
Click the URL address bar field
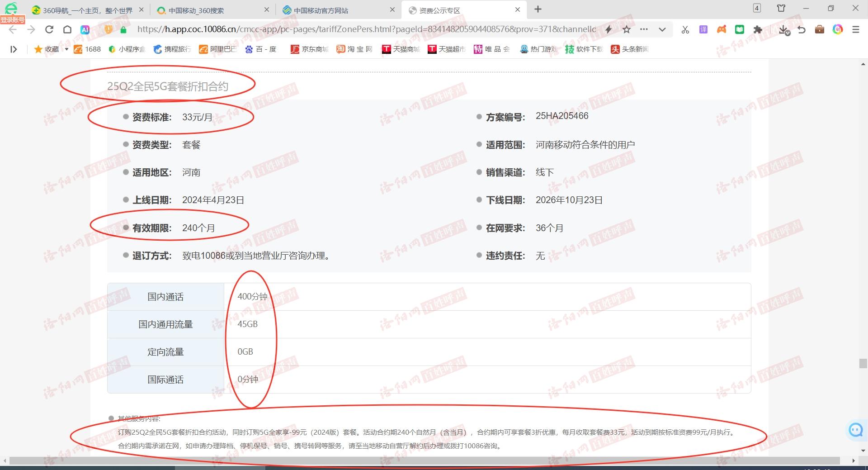click(366, 29)
